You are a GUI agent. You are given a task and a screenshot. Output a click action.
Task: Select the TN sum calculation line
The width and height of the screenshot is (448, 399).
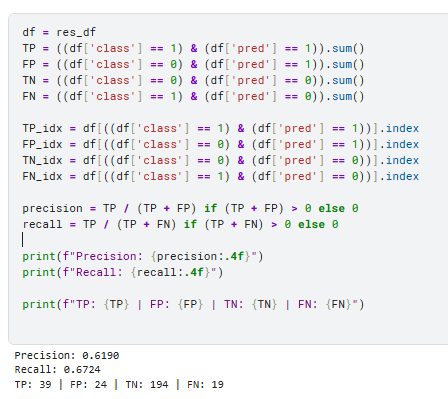[x=193, y=80]
